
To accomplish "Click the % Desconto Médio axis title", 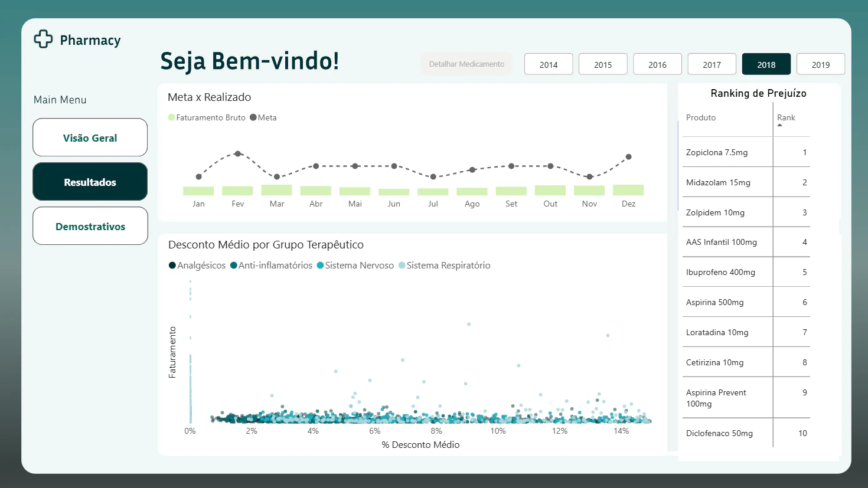I will click(x=420, y=445).
